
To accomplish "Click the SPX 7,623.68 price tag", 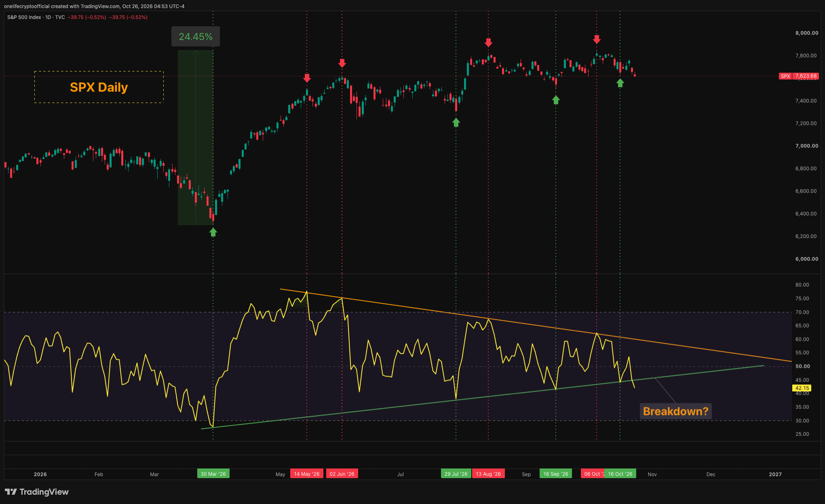I will pyautogui.click(x=799, y=76).
